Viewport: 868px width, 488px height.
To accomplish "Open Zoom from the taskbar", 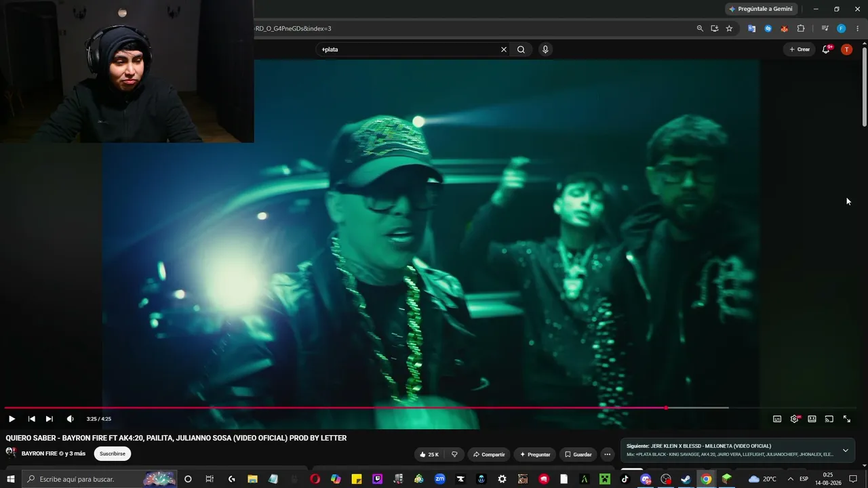I will [439, 479].
